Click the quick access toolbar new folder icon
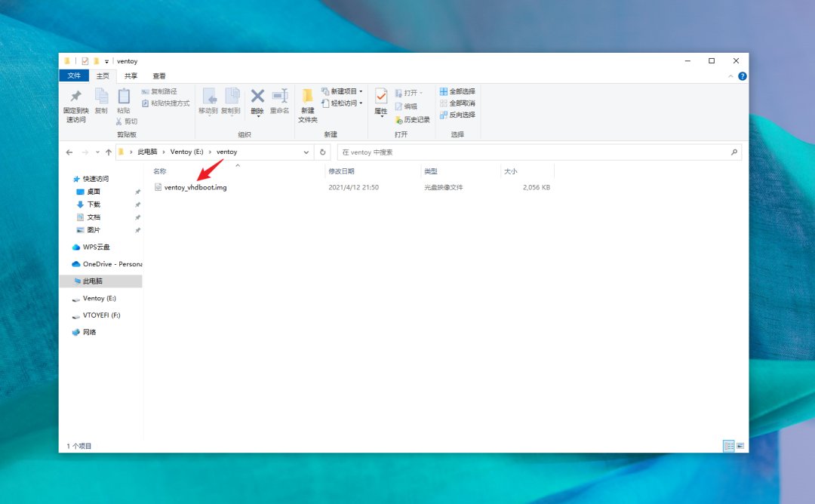Screen dimensions: 815x504 point(96,61)
